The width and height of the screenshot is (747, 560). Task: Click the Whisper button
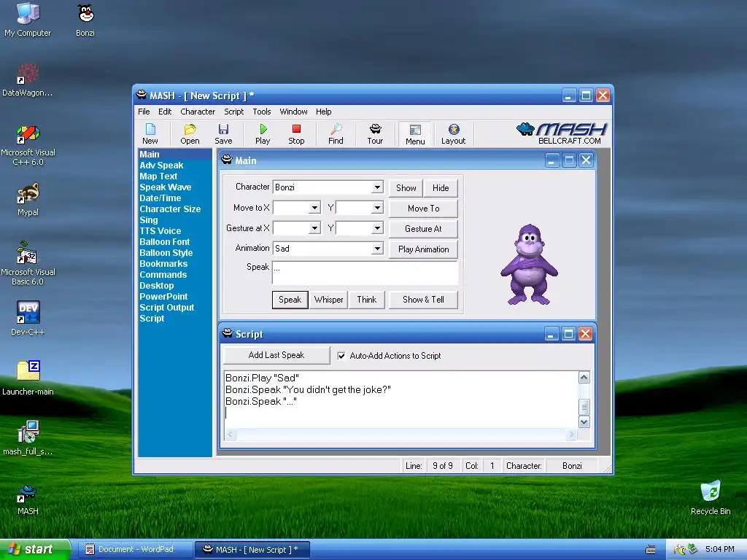(x=329, y=300)
